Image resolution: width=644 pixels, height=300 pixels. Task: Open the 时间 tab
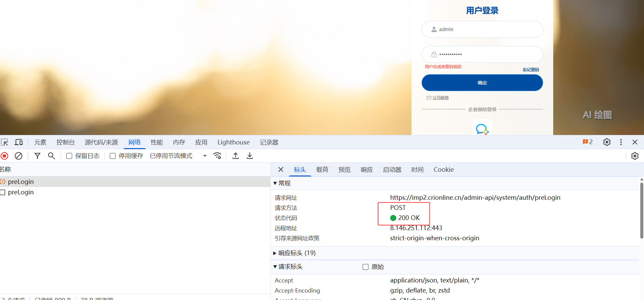tap(417, 170)
